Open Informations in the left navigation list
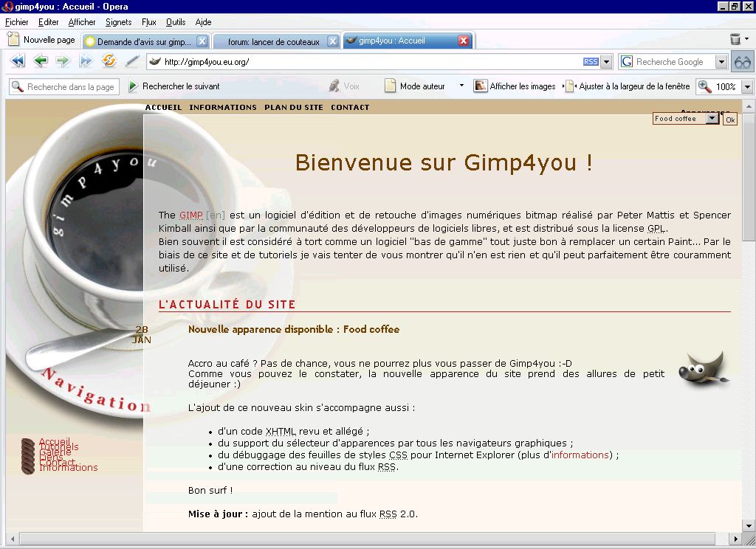Screen dimensions: 756x549 coord(69,467)
